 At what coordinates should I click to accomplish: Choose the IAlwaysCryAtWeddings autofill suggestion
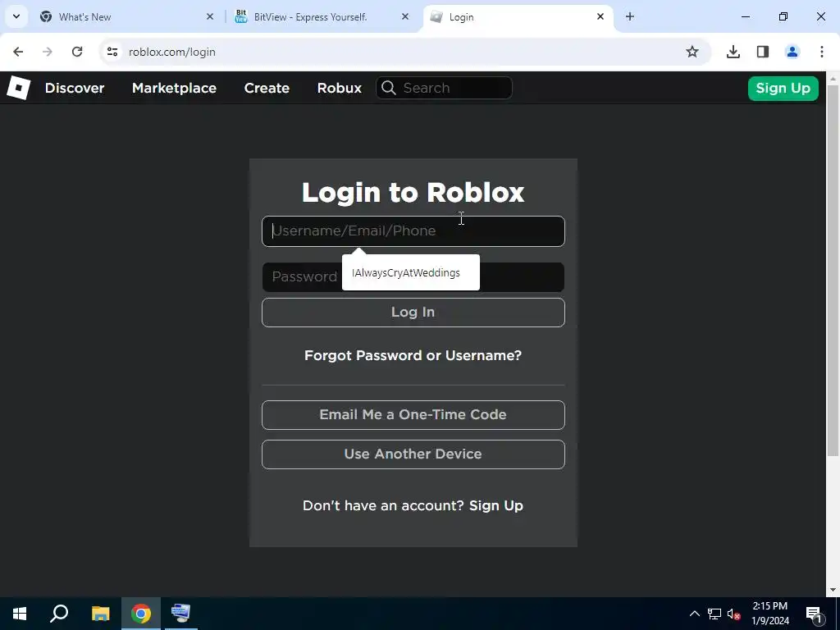411,272
